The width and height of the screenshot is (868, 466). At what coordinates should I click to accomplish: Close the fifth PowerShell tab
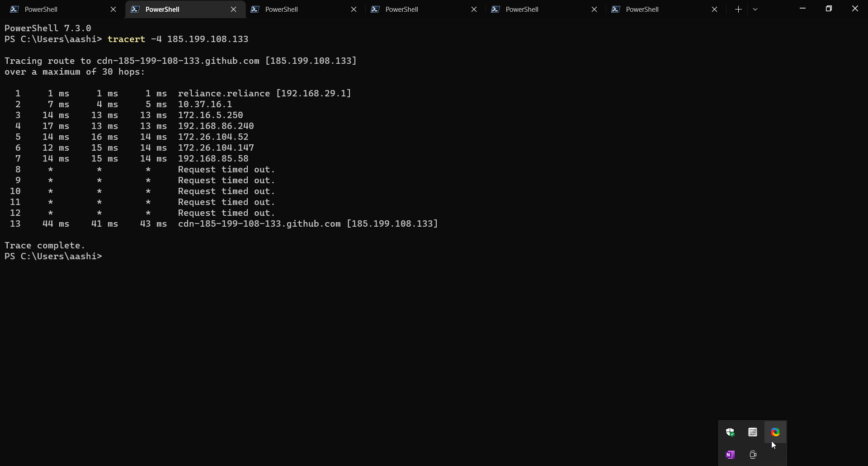(x=594, y=9)
